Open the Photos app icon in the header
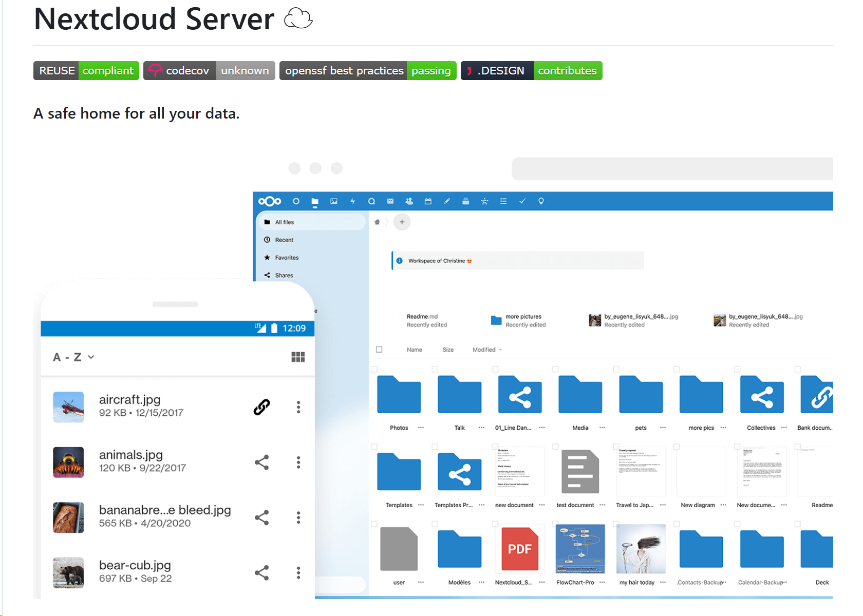 coord(334,201)
